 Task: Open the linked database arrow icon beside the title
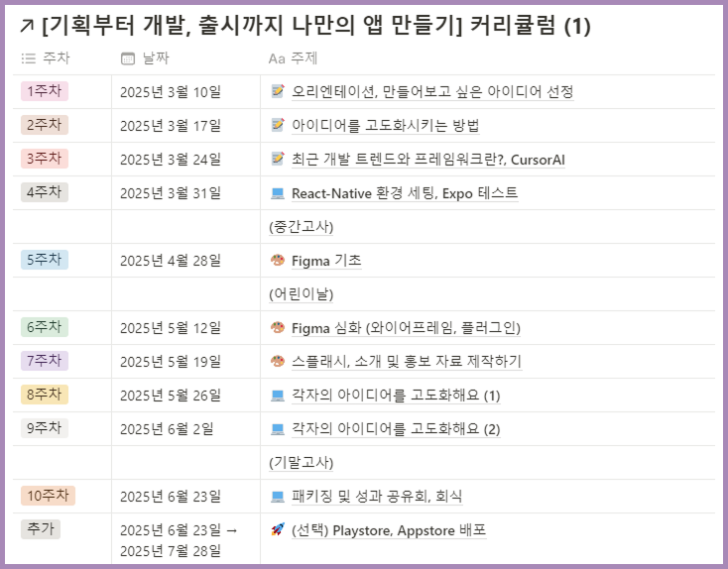(x=27, y=26)
